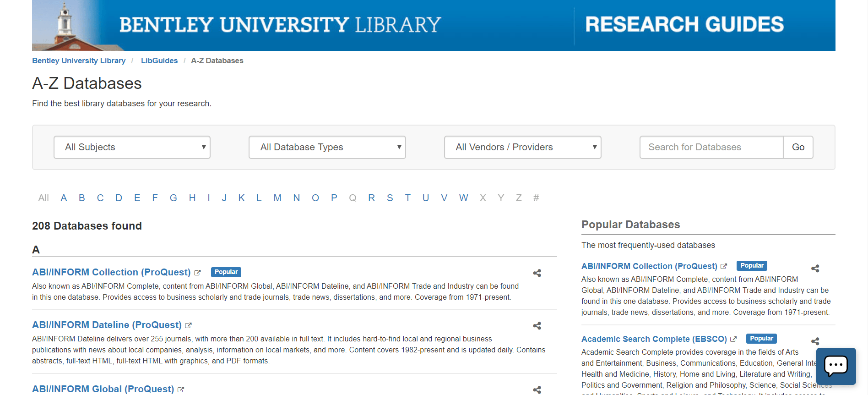Click share icon for ABI/INFORM Dateline entry
868x395 pixels.
click(x=537, y=326)
